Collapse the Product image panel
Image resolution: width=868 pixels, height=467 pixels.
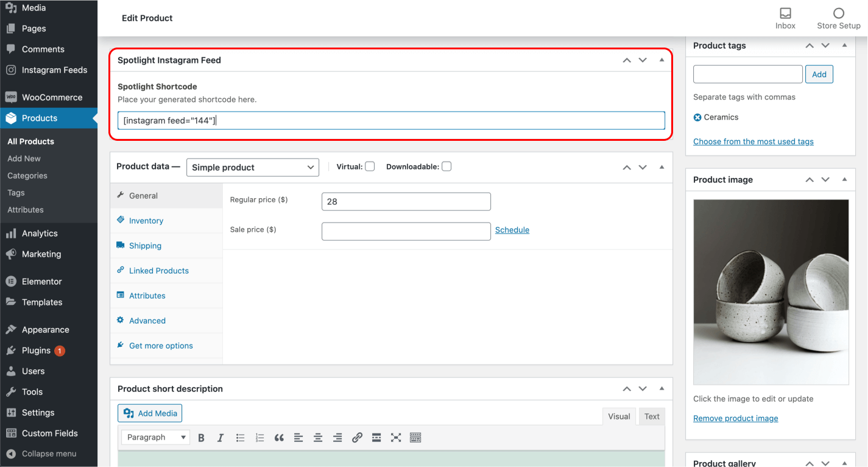click(x=844, y=180)
